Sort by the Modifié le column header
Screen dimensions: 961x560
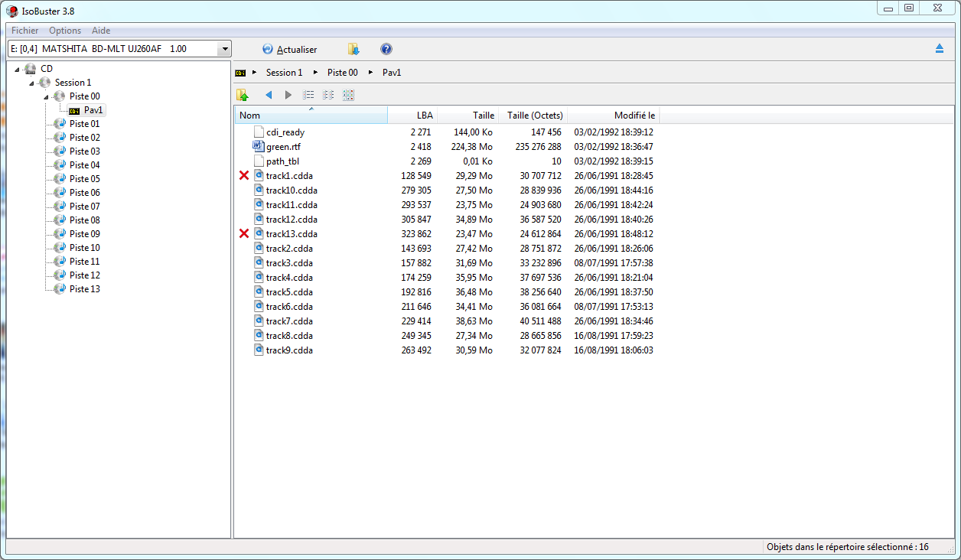[613, 116]
